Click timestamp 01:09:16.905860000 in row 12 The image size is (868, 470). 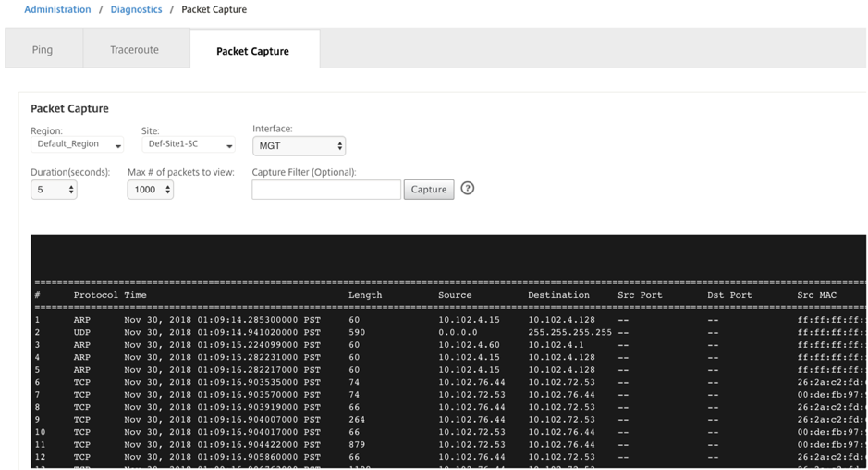(248, 457)
